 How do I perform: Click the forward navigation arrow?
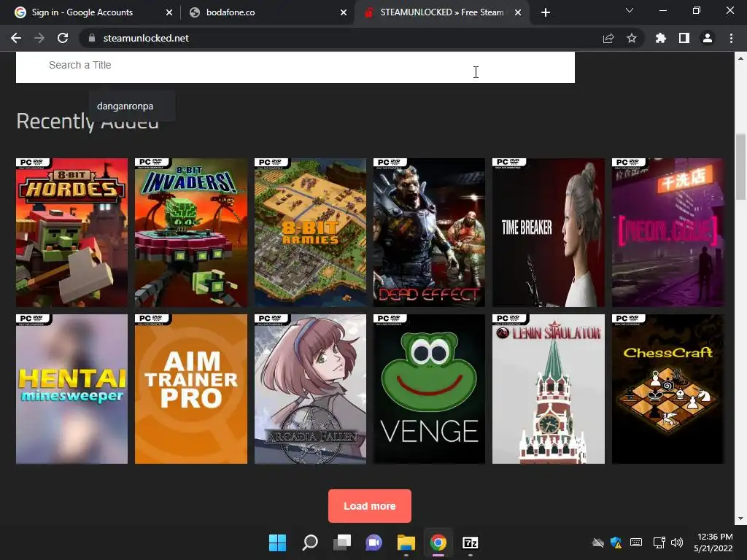coord(39,38)
